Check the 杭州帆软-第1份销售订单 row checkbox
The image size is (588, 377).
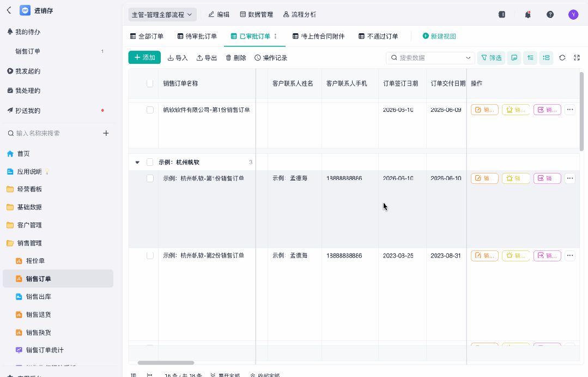pyautogui.click(x=150, y=178)
